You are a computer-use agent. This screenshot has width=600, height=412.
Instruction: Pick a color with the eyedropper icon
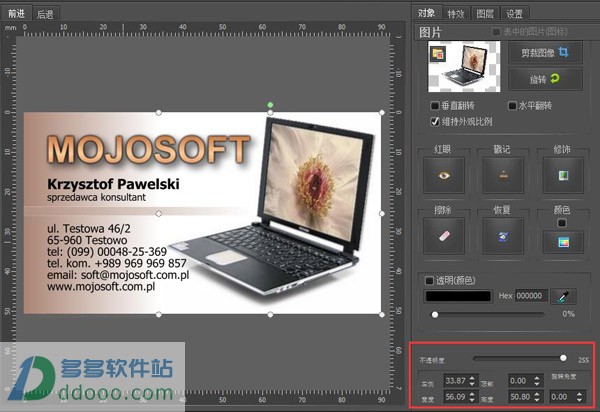(x=563, y=296)
